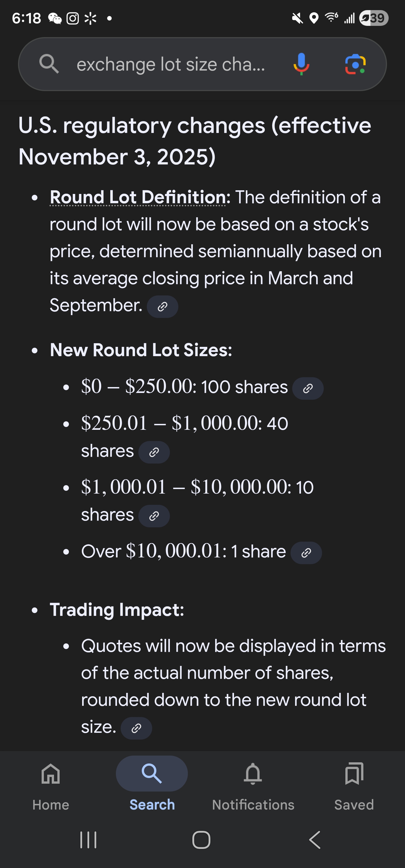The height and width of the screenshot is (868, 405).
Task: Open source link after "September."
Action: (163, 307)
